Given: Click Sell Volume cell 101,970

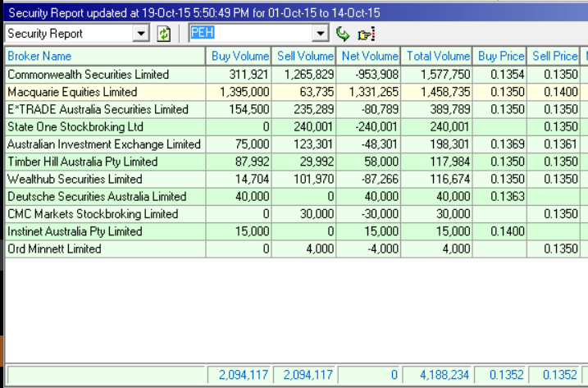Looking at the screenshot, I should click(x=303, y=179).
